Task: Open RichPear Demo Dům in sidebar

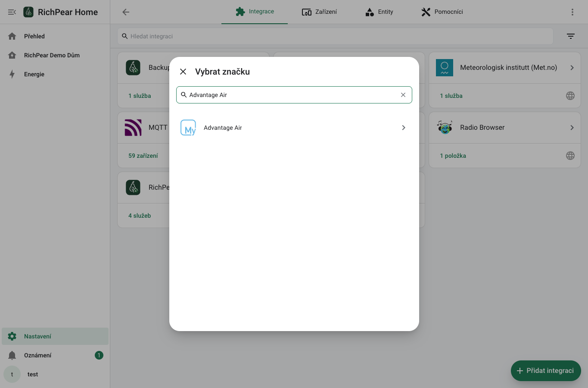Action: coord(55,55)
